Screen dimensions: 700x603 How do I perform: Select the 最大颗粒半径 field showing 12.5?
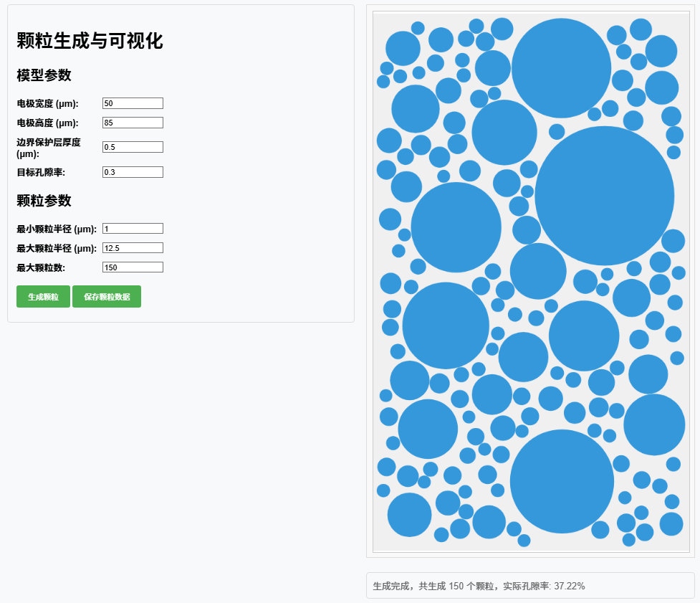coord(133,248)
